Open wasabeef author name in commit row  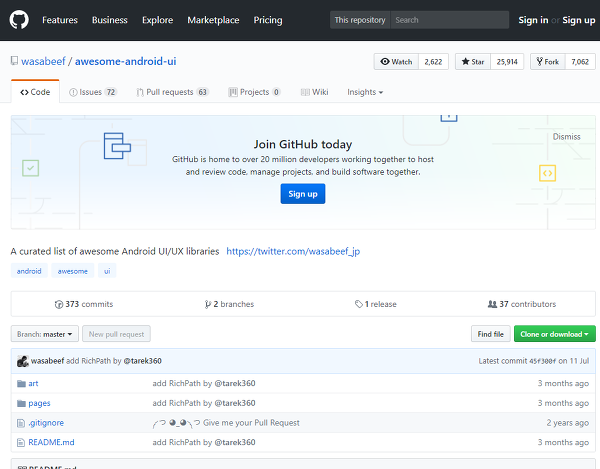pos(47,361)
